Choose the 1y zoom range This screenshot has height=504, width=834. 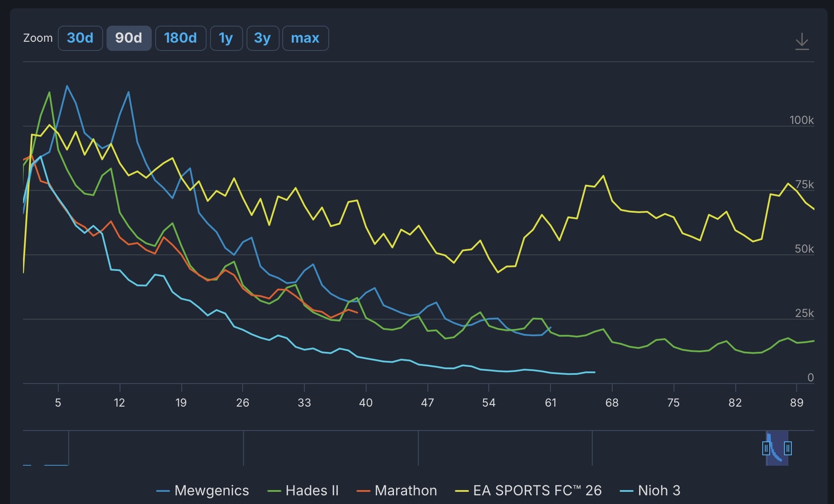click(226, 38)
